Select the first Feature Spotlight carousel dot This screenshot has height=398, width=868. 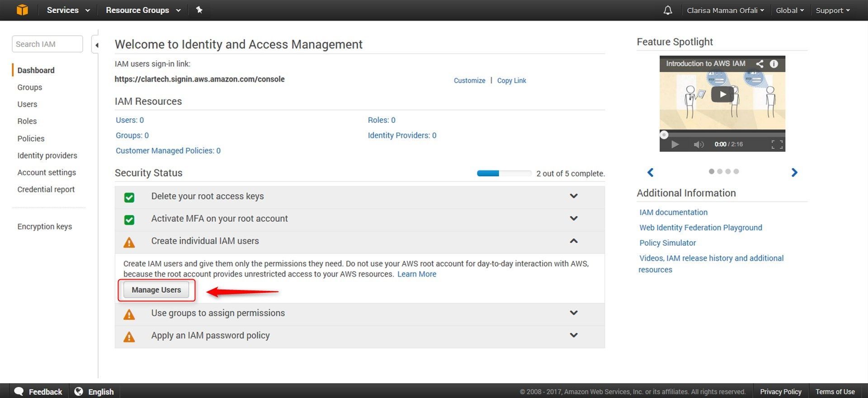pos(712,171)
